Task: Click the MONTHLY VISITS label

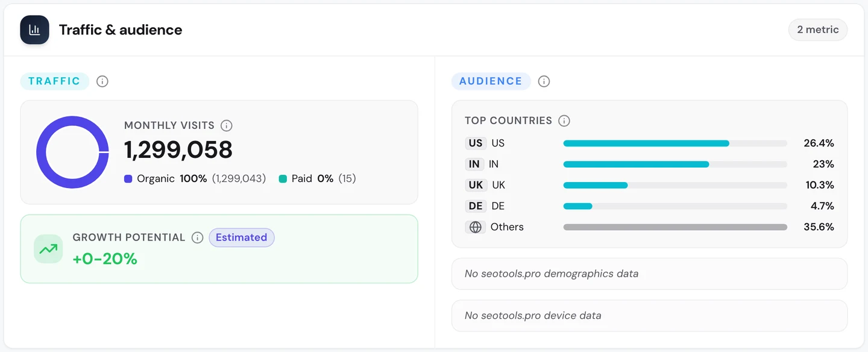Action: (x=169, y=125)
